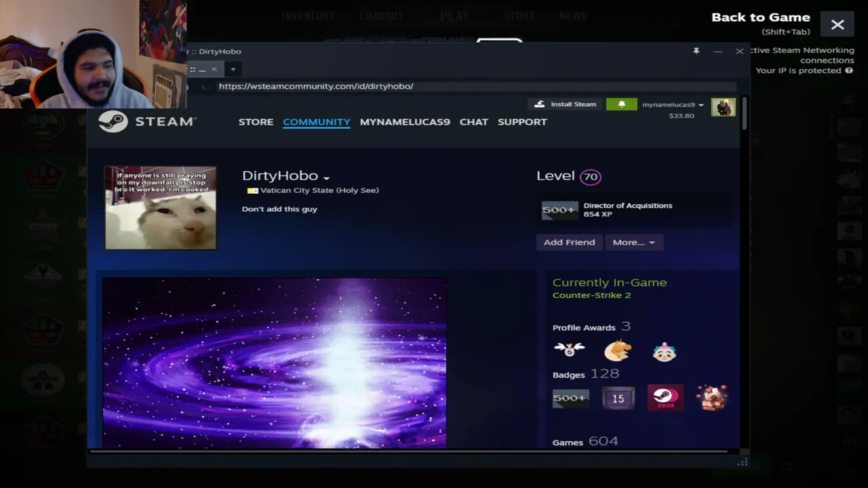Click the Add Friend button
Image resolution: width=868 pixels, height=488 pixels.
coord(569,242)
